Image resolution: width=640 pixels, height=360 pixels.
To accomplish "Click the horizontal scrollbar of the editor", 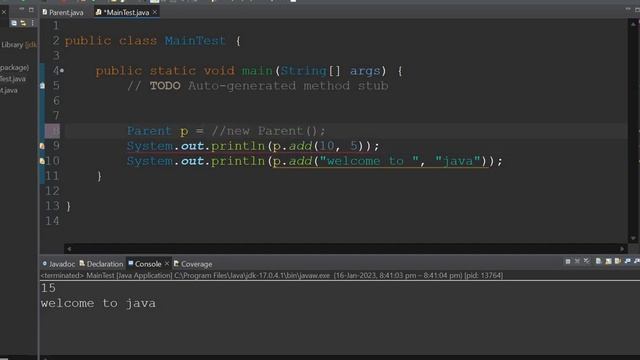I will coord(345,248).
